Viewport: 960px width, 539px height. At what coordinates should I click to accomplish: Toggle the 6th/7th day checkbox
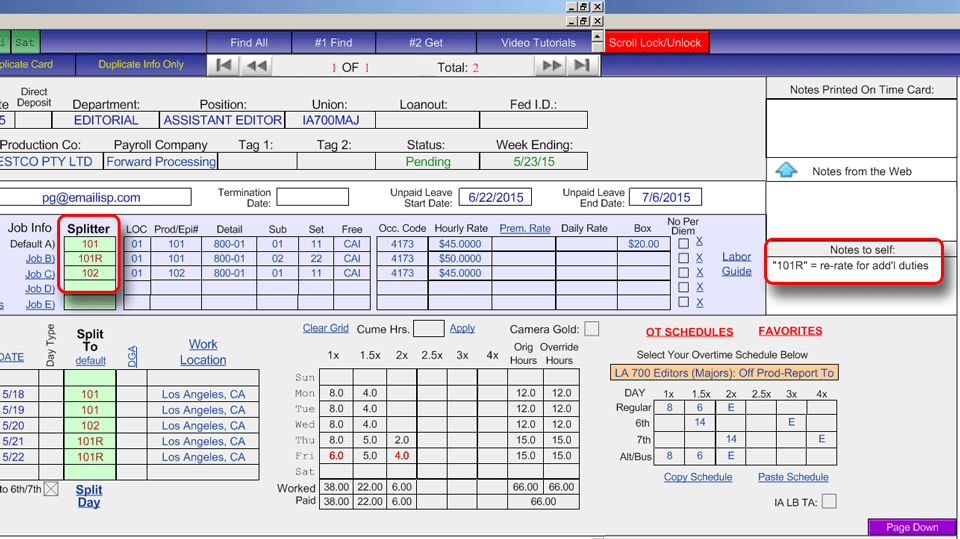tap(51, 489)
